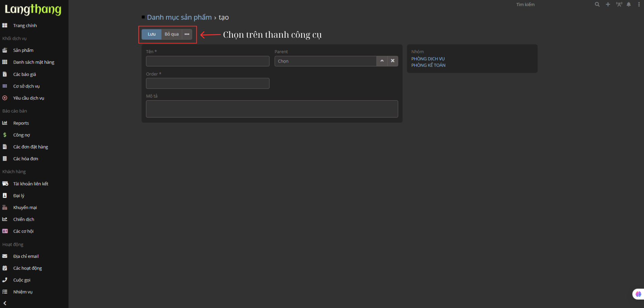Click the Danh mục sản phẩm breadcrumb link

point(179,17)
